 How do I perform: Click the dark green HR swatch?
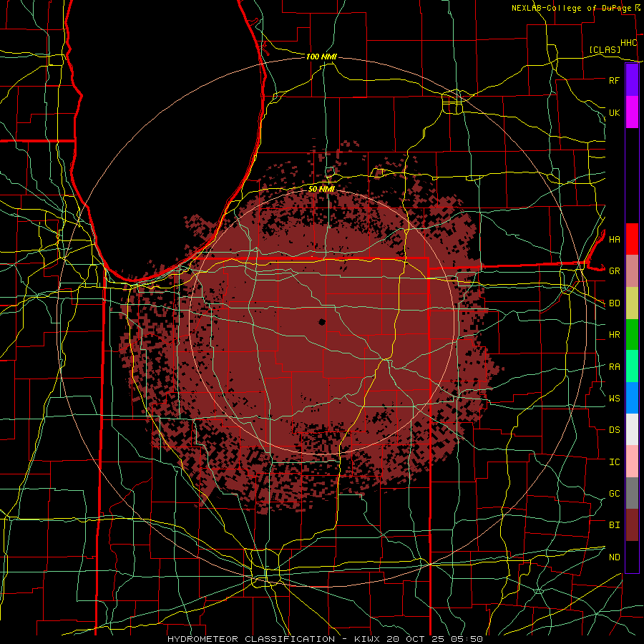(x=632, y=335)
